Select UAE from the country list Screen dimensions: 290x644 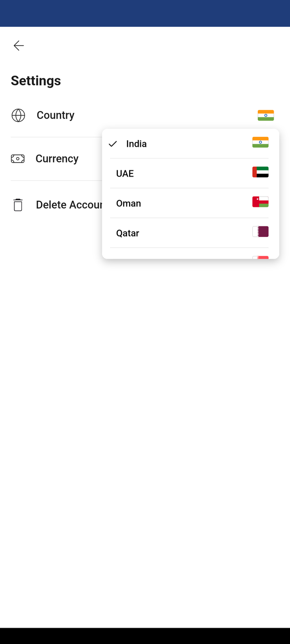coord(190,173)
